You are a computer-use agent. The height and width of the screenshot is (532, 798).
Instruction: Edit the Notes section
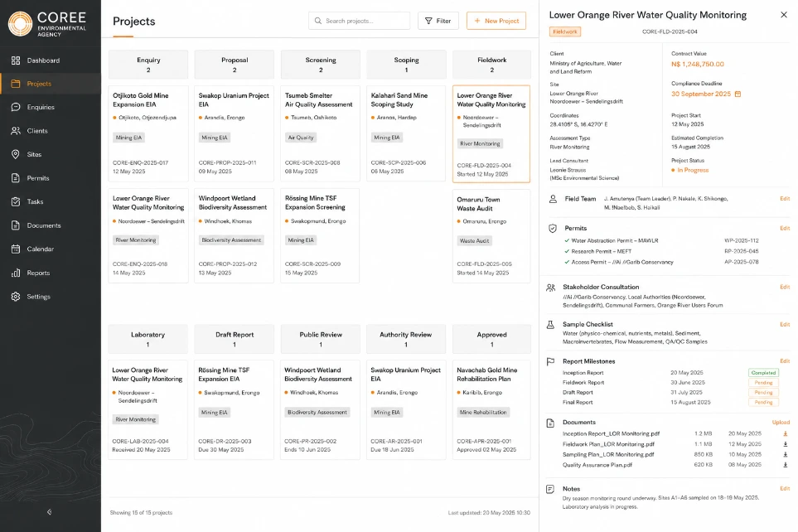coord(785,489)
